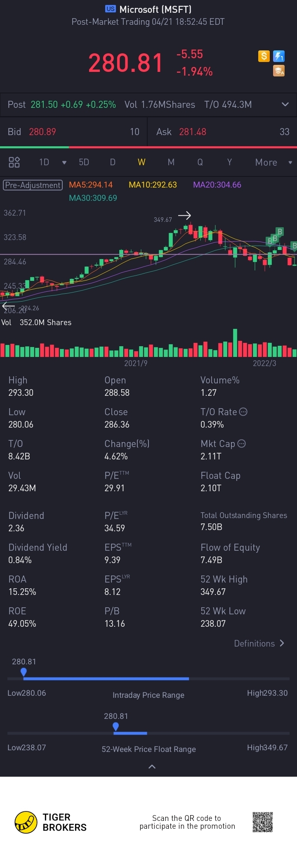Click the right arrow on chart
Viewport: 297px width, 868px height.
(x=184, y=215)
